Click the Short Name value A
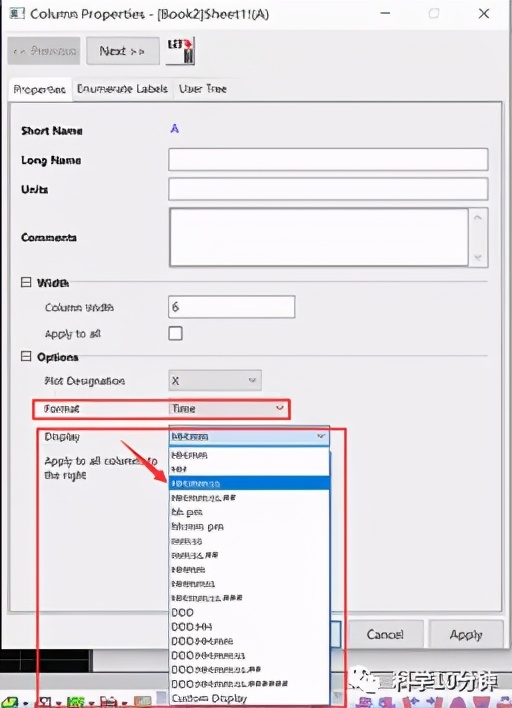The width and height of the screenshot is (512, 708). click(175, 129)
